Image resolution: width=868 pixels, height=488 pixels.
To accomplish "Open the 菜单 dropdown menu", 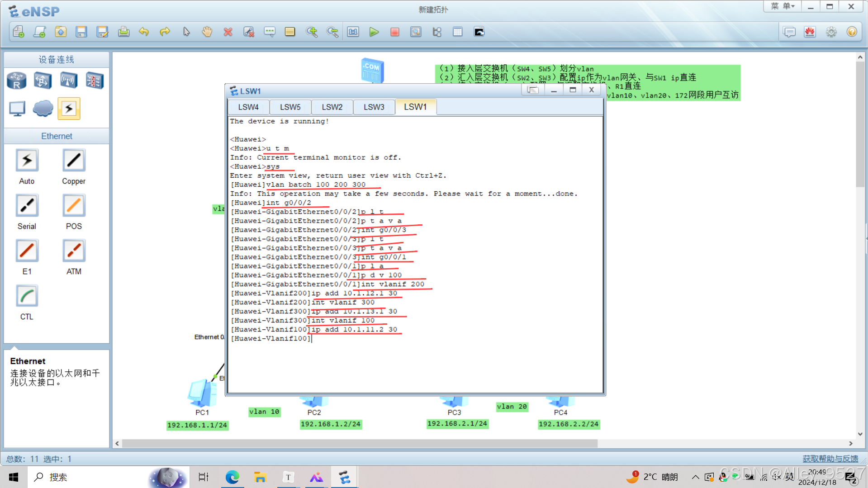I will tap(783, 6).
